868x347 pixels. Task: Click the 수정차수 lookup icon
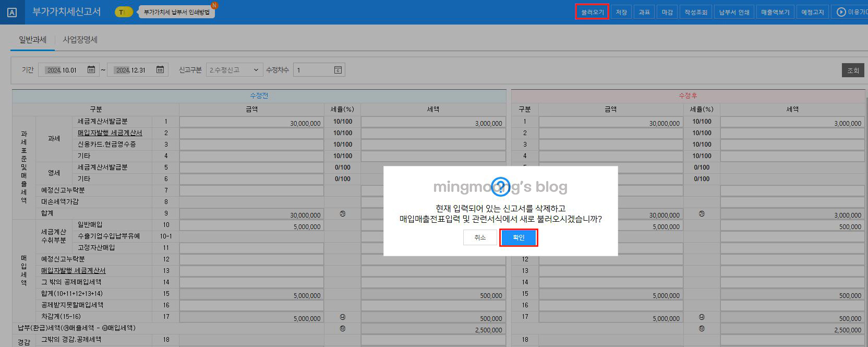coord(338,70)
